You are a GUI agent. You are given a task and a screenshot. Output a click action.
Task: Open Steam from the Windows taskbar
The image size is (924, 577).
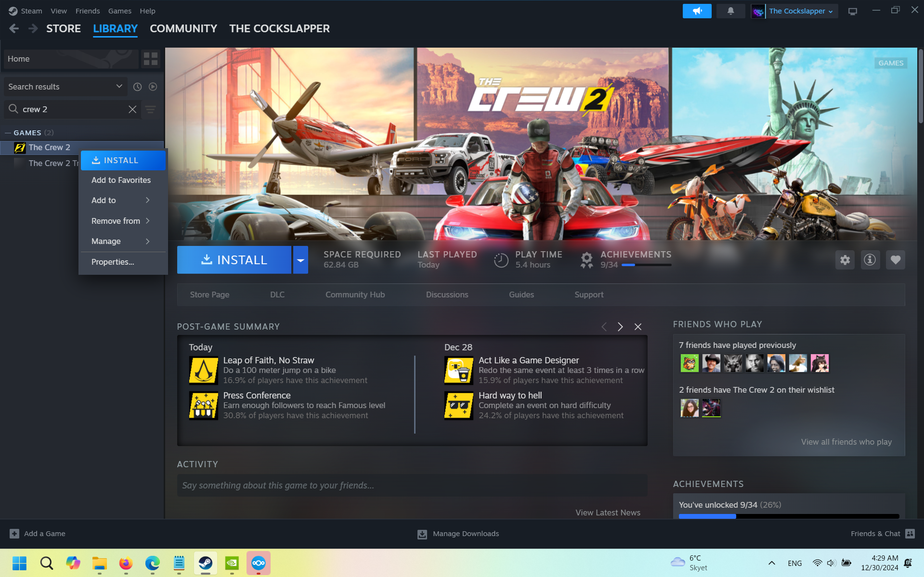pos(206,563)
